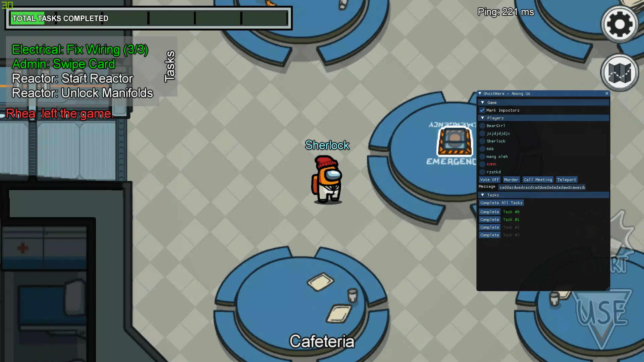The image size is (644, 362).
Task: Click the Murder button in GhostWare
Action: tap(511, 179)
